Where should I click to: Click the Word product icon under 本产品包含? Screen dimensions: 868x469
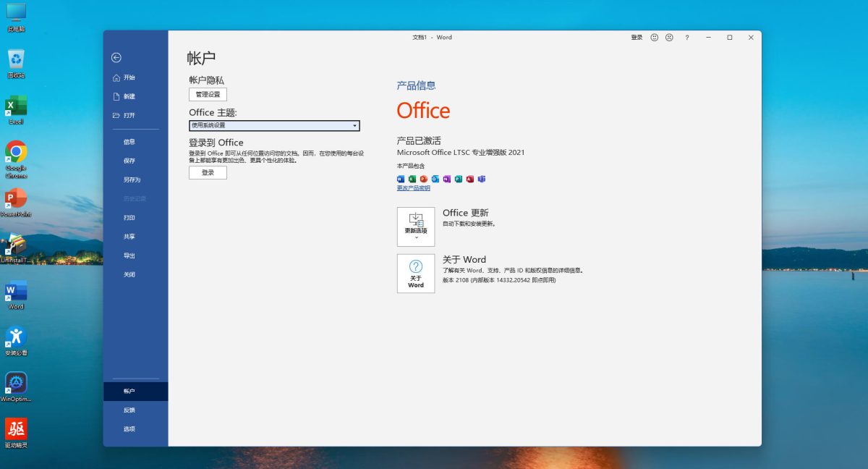(x=401, y=179)
